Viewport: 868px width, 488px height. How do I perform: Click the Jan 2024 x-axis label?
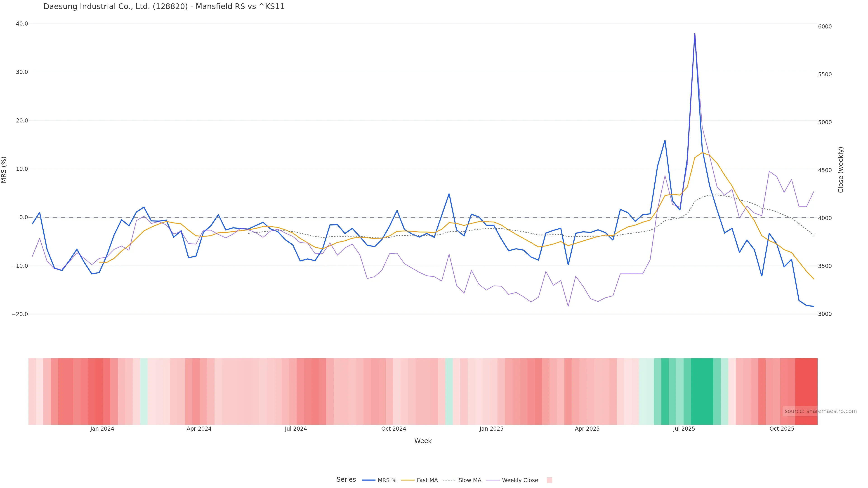point(102,429)
